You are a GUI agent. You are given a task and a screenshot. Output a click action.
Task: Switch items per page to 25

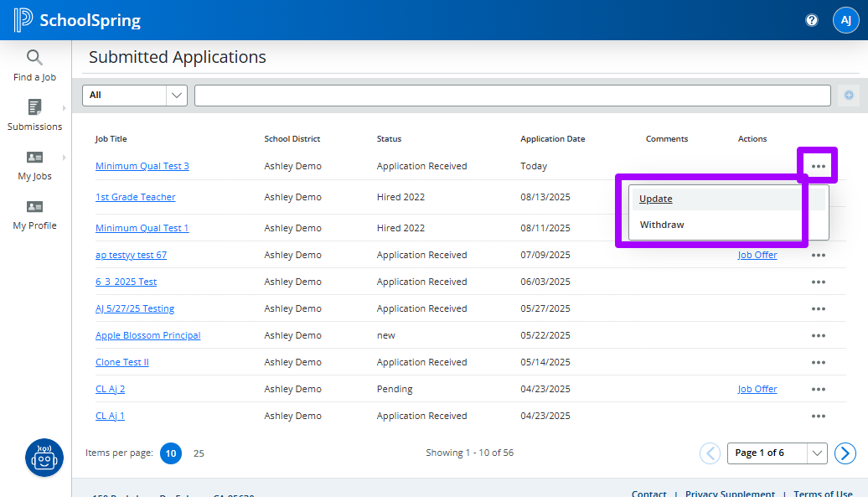pyautogui.click(x=199, y=453)
